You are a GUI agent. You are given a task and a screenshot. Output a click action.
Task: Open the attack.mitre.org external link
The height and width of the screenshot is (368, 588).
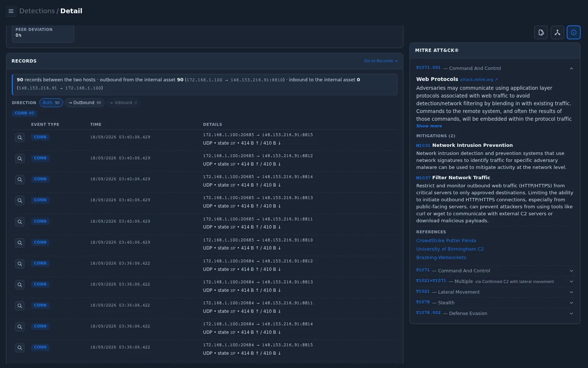(478, 79)
